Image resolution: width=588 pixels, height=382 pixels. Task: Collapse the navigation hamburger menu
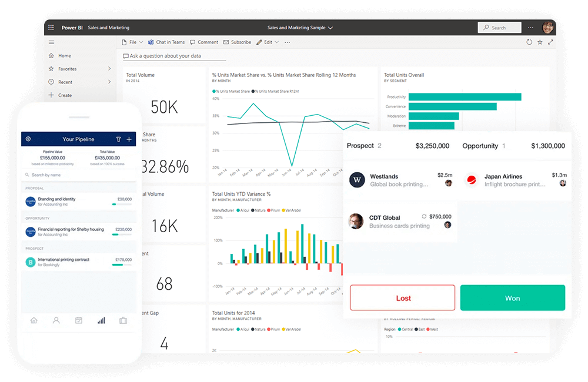[x=51, y=42]
